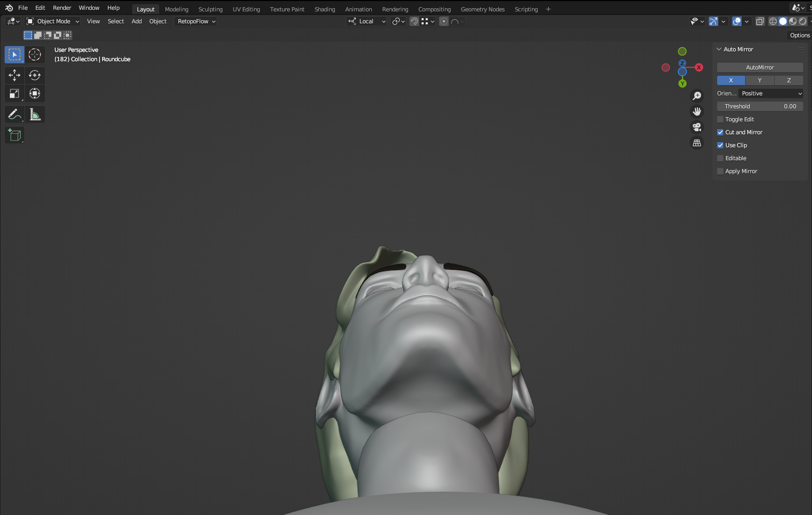Select the X mirror axis button

click(x=731, y=80)
